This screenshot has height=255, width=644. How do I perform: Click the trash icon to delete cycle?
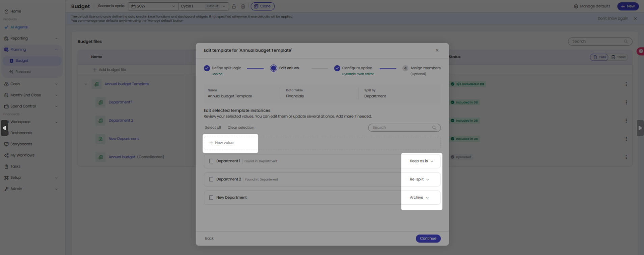[x=243, y=6]
